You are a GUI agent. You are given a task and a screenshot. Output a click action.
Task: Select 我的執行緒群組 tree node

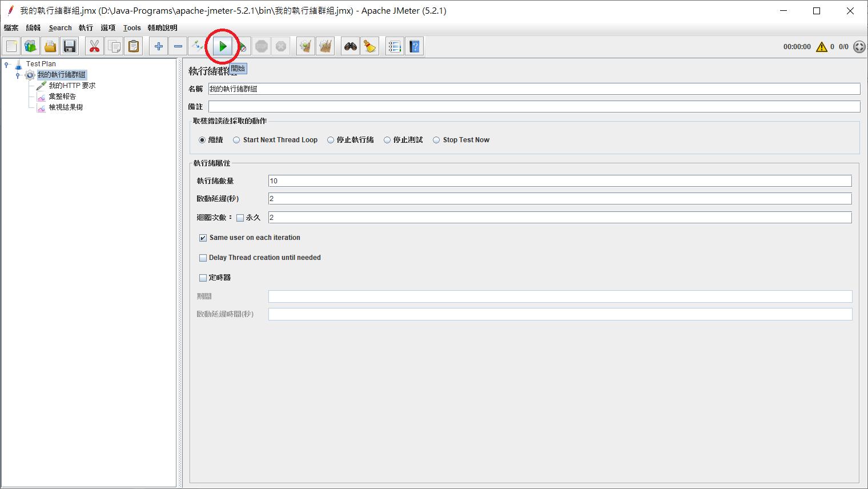coord(62,75)
